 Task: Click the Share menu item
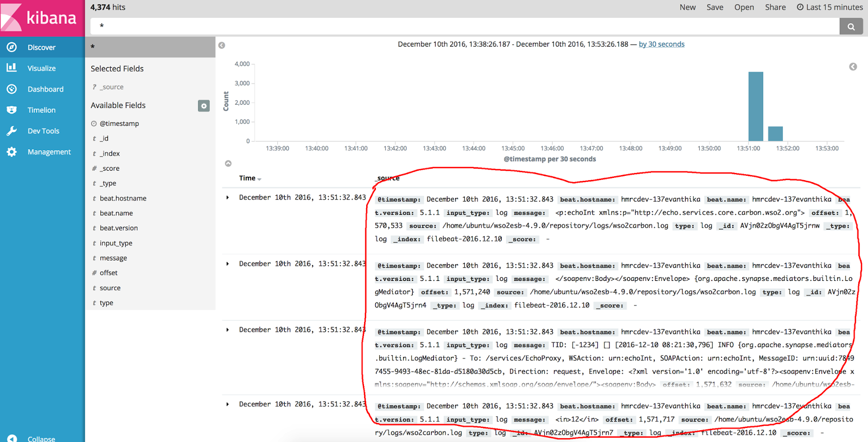pos(775,7)
